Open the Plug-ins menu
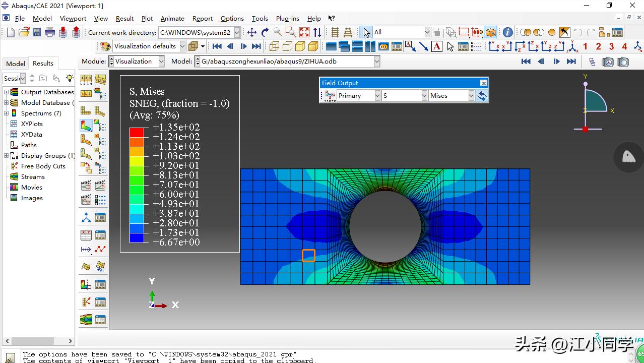The image size is (644, 363). [288, 19]
